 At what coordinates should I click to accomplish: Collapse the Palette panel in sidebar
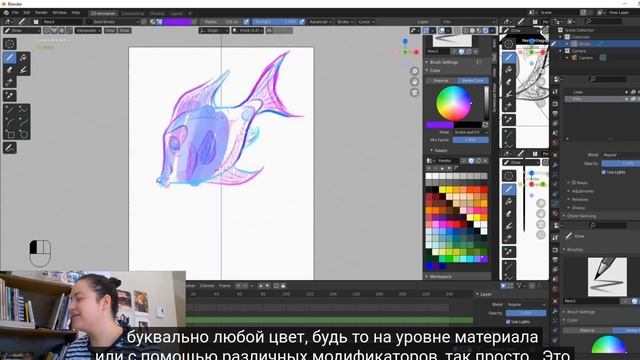tap(441, 151)
